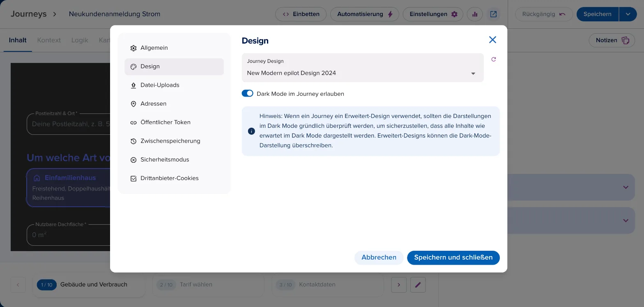
Task: Go to next step arrow button
Action: tap(399, 284)
